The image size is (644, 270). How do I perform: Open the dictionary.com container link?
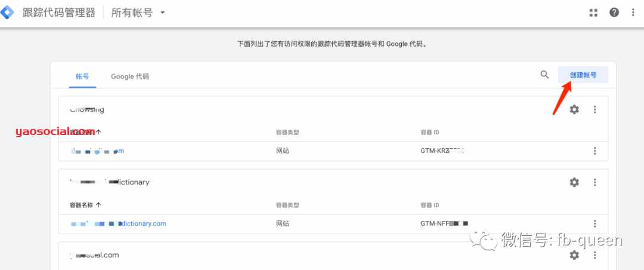point(118,223)
